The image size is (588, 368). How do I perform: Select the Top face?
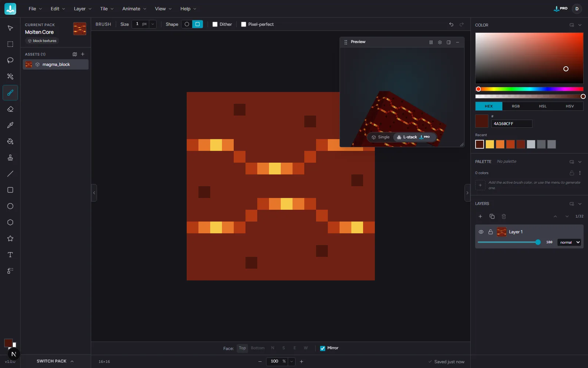click(x=242, y=348)
